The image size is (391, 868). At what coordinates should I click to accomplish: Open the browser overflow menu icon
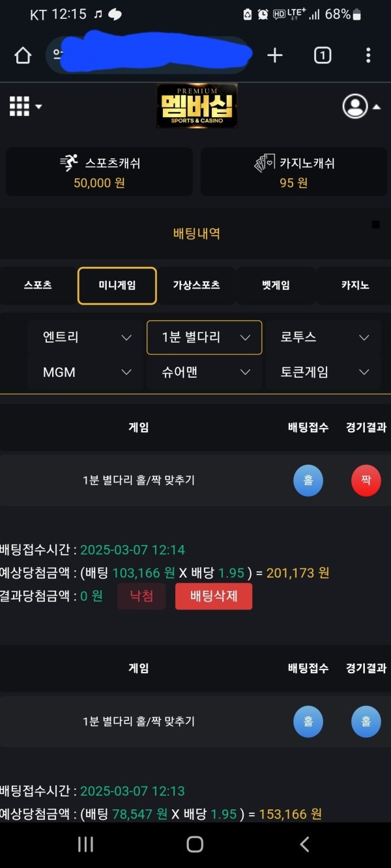(369, 55)
